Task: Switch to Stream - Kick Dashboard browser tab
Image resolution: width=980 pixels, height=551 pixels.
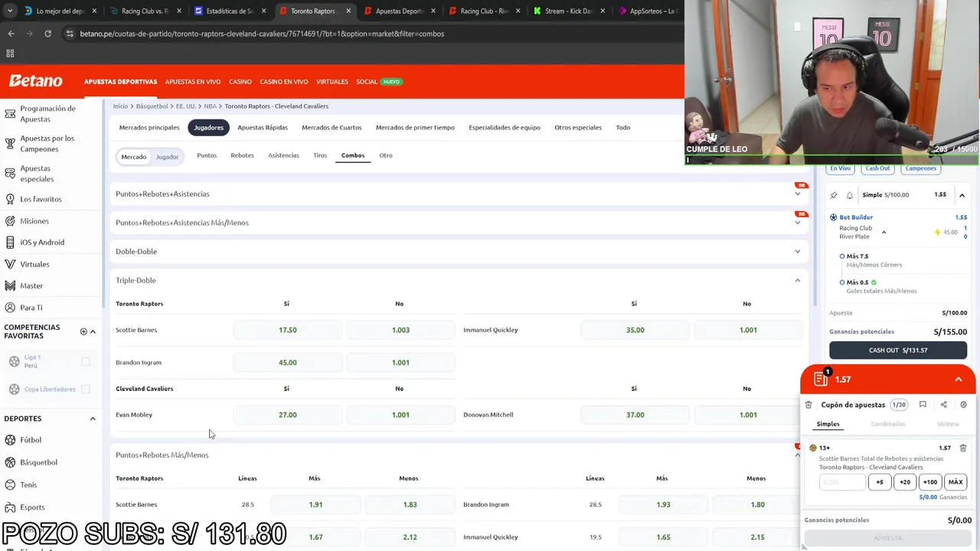Action: (x=568, y=11)
